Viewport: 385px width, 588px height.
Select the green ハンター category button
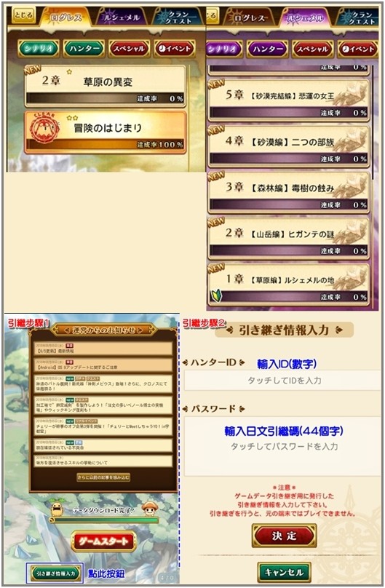[84, 49]
